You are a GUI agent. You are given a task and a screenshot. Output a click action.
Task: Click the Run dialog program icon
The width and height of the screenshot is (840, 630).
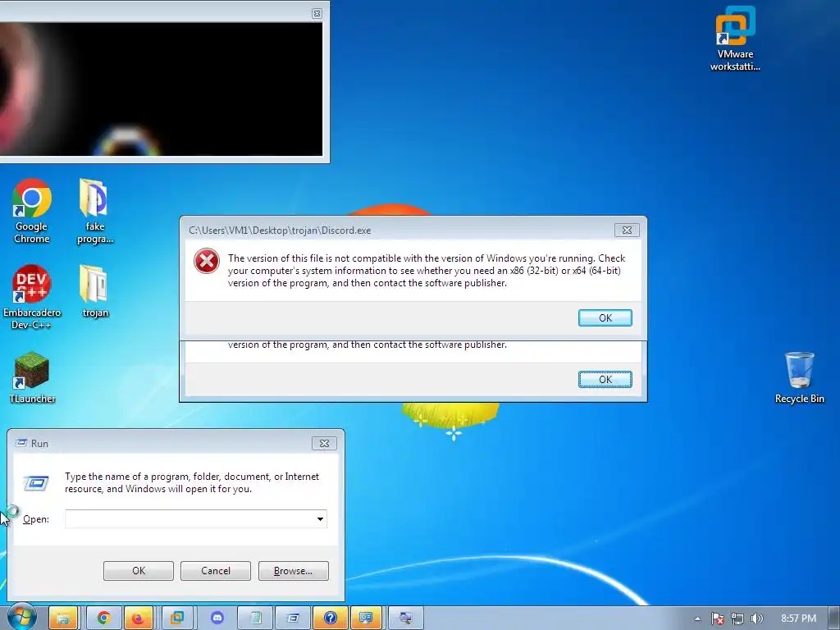(x=36, y=483)
